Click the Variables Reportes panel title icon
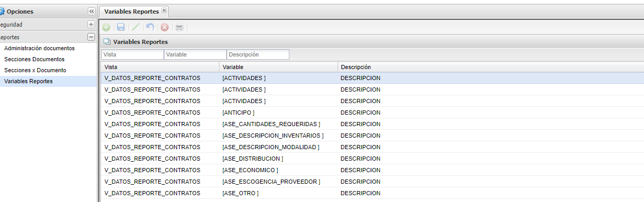644x202 pixels. click(x=107, y=41)
